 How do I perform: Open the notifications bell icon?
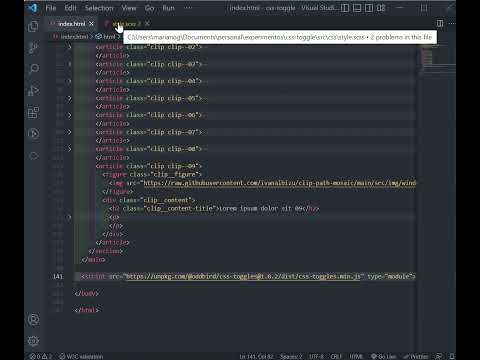[451, 356]
